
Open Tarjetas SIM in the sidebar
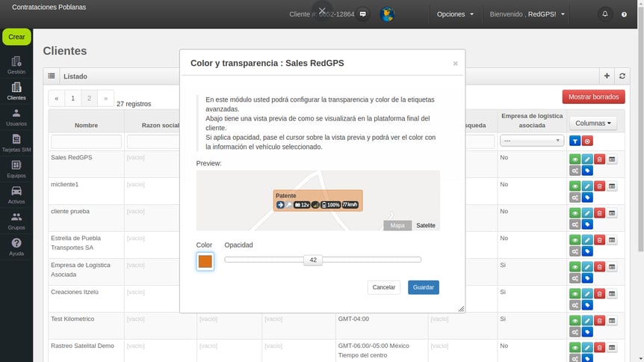coord(16,143)
